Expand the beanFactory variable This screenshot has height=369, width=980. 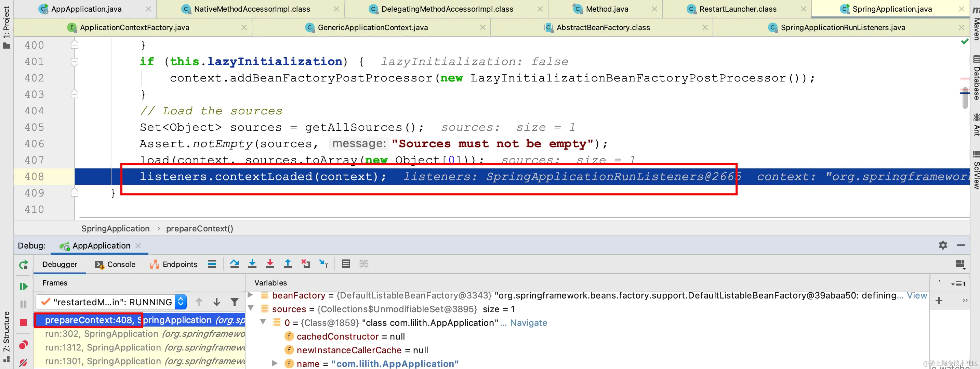click(250, 295)
